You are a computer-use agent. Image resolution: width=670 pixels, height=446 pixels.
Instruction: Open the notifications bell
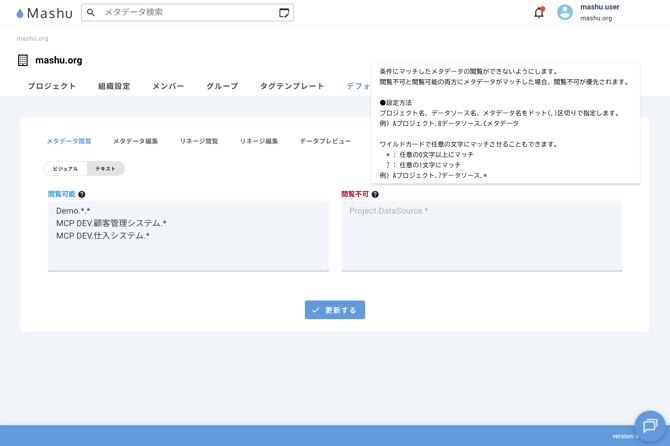click(x=539, y=13)
